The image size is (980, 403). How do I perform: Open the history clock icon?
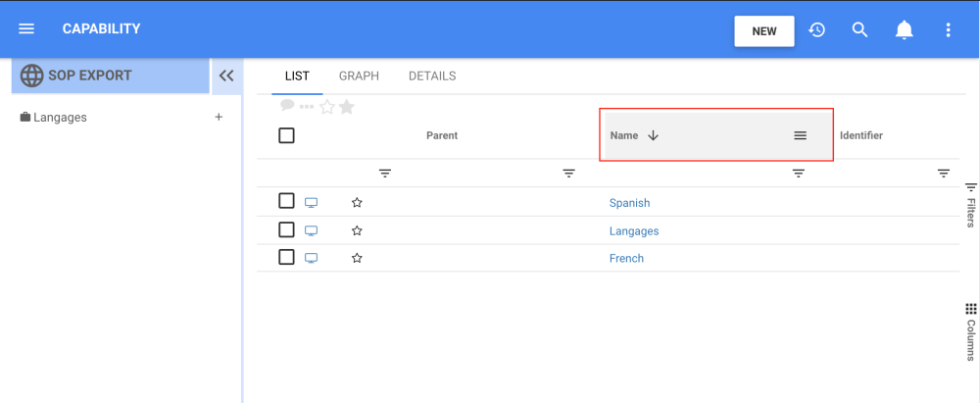816,30
